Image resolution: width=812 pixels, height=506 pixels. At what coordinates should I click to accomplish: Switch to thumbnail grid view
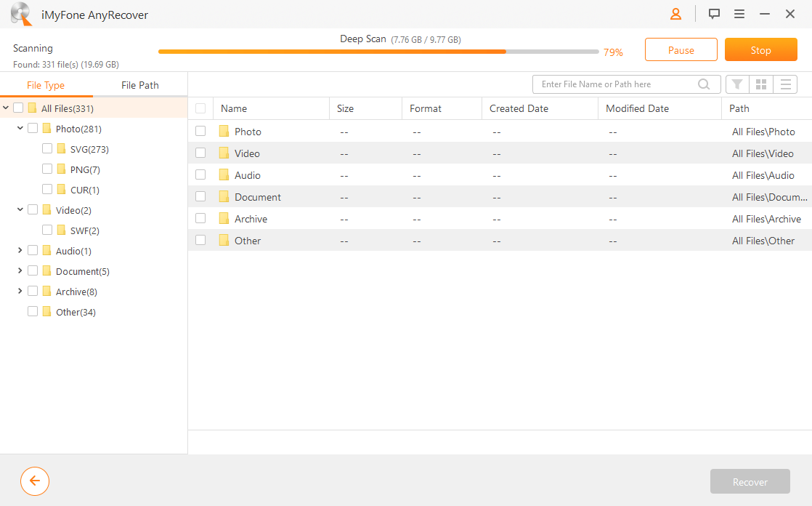(761, 84)
